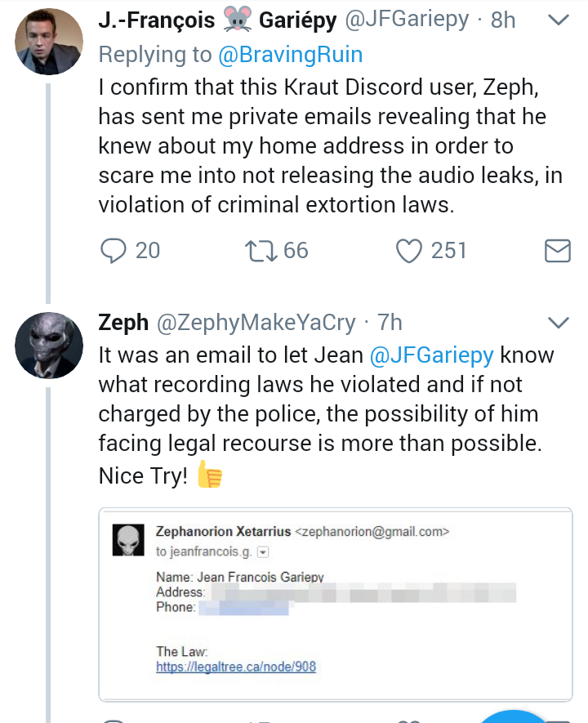Like the tweet with 251 hearts
Image resolution: width=588 pixels, height=723 pixels.
tap(409, 251)
